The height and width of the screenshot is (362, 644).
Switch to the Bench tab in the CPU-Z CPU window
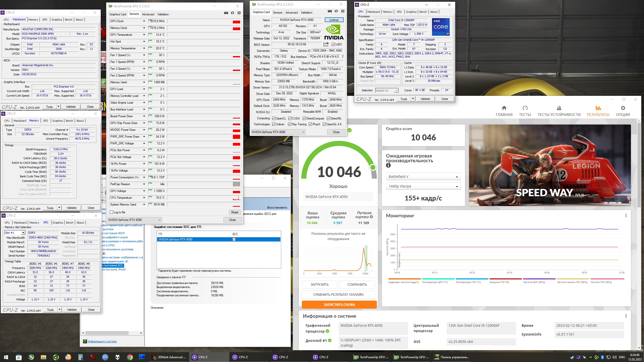point(423,12)
